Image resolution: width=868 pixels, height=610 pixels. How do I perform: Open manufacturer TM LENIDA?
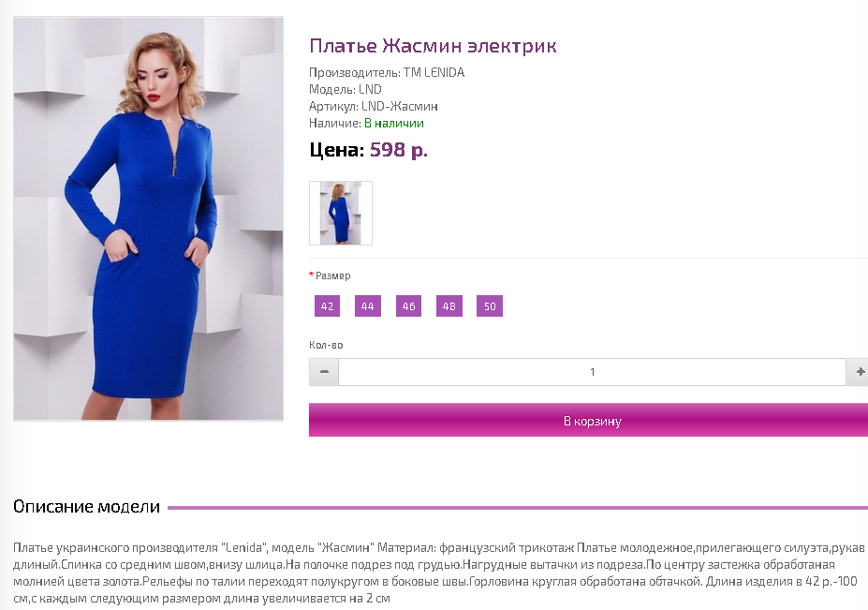pos(434,72)
